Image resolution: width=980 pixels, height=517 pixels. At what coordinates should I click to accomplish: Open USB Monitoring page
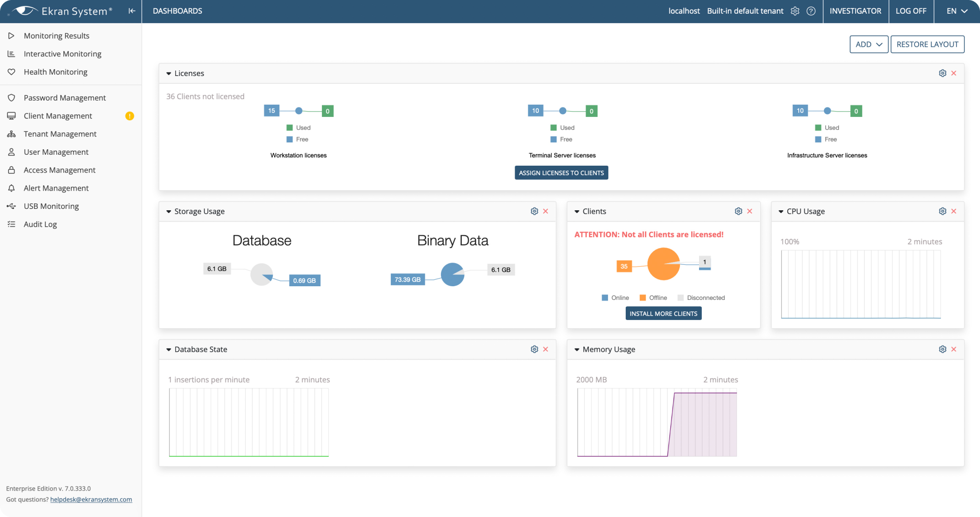click(51, 206)
